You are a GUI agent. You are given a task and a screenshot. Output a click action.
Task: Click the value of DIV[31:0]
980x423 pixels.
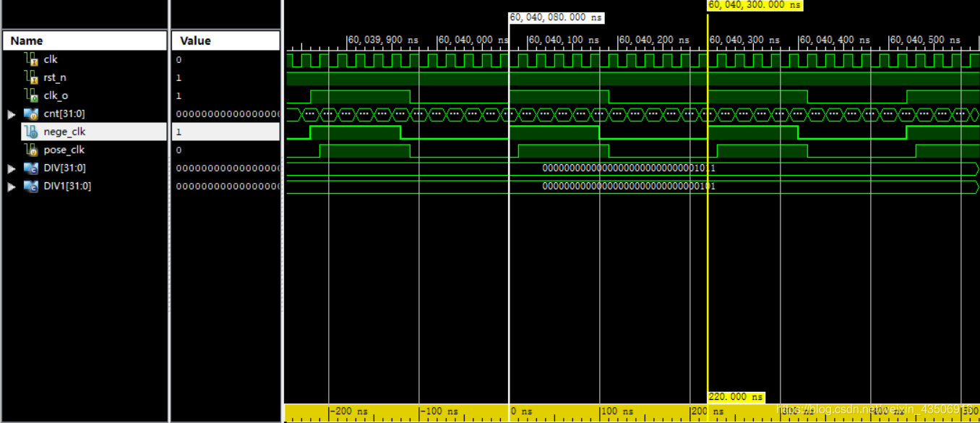point(228,168)
